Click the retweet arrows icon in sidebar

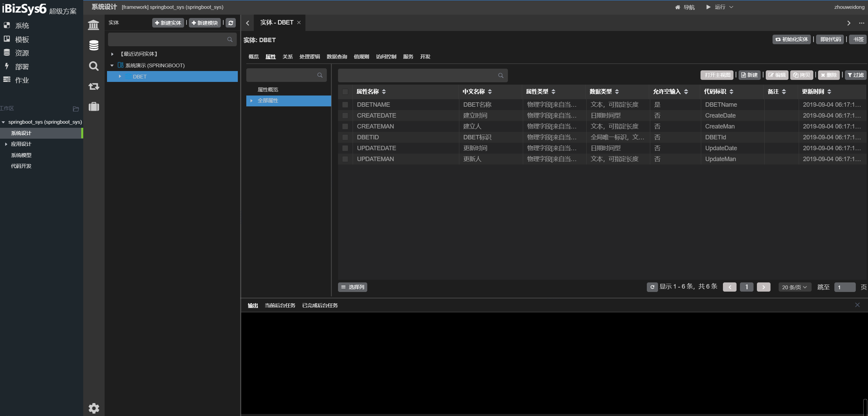(94, 86)
